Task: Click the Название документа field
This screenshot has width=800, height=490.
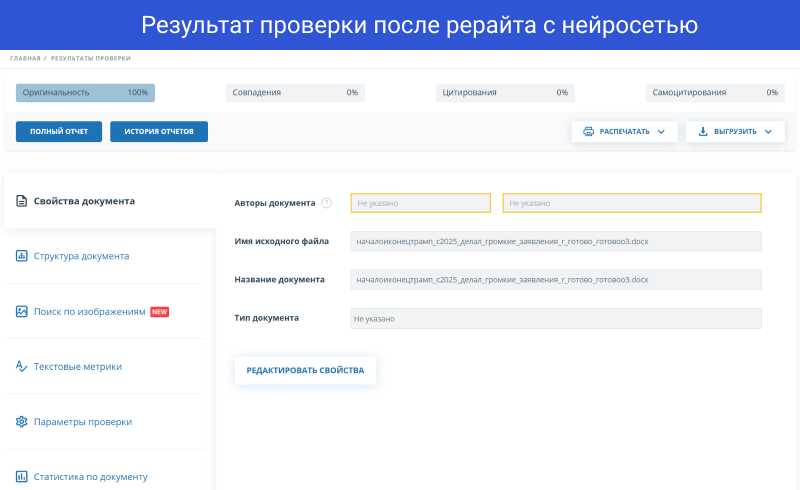Action: click(x=556, y=280)
